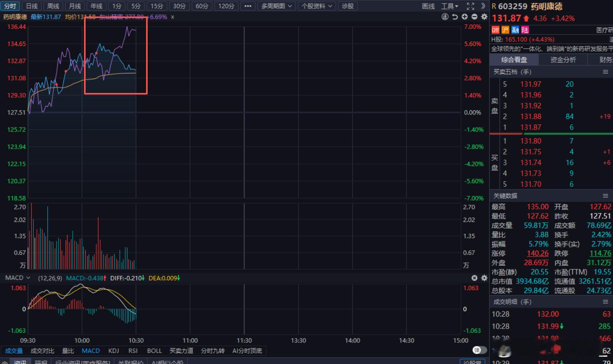Image resolution: width=613 pixels, height=364 pixels.
Task: Select the 5分 period tab
Action: point(136,6)
